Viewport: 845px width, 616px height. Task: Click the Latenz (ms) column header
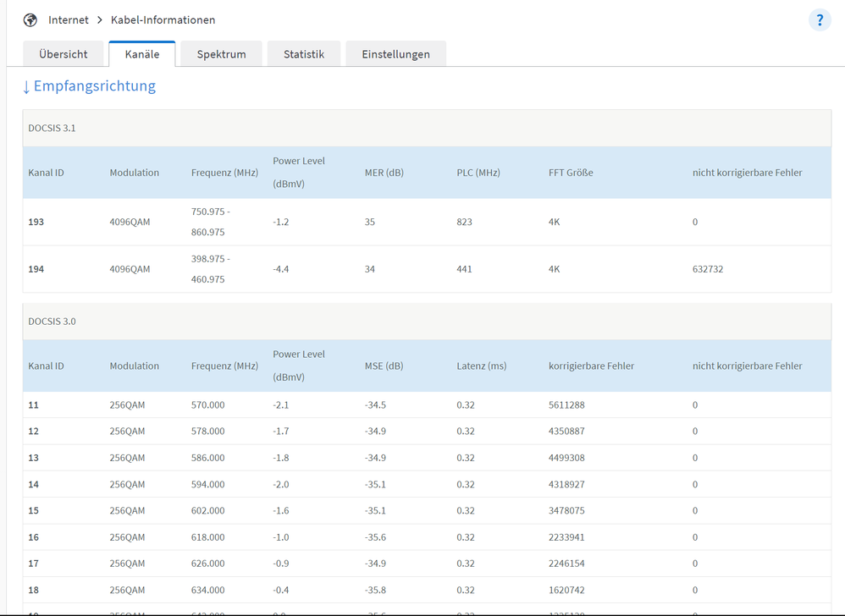[x=481, y=366]
